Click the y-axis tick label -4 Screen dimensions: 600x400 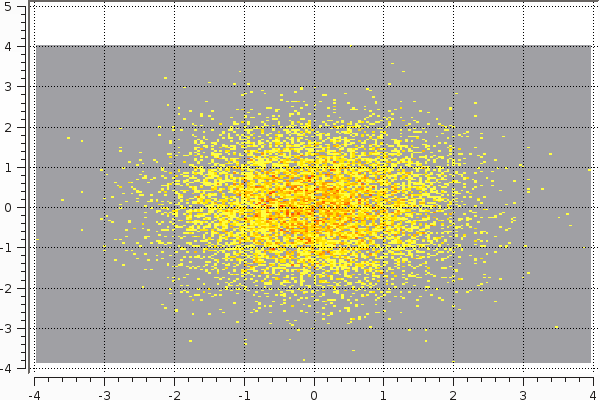click(x=19, y=368)
